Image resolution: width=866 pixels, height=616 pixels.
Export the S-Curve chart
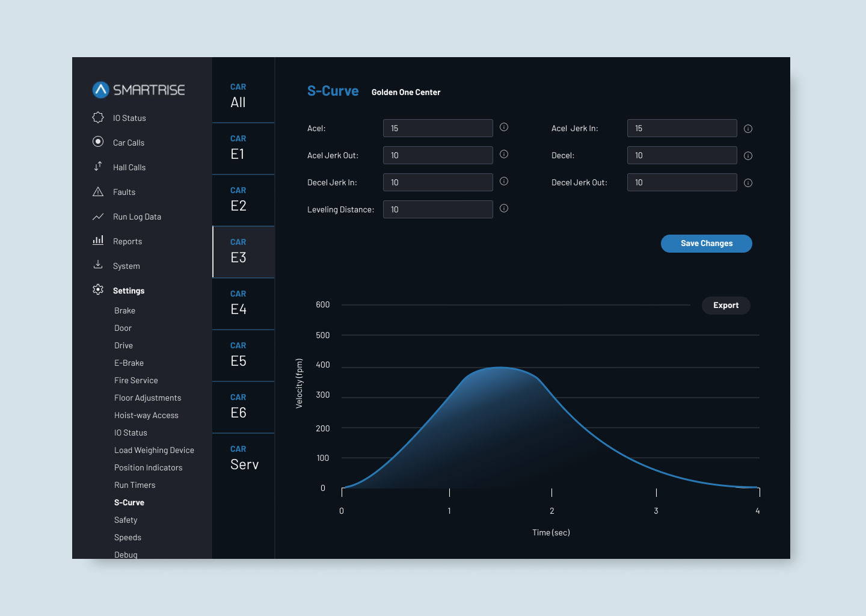click(725, 306)
